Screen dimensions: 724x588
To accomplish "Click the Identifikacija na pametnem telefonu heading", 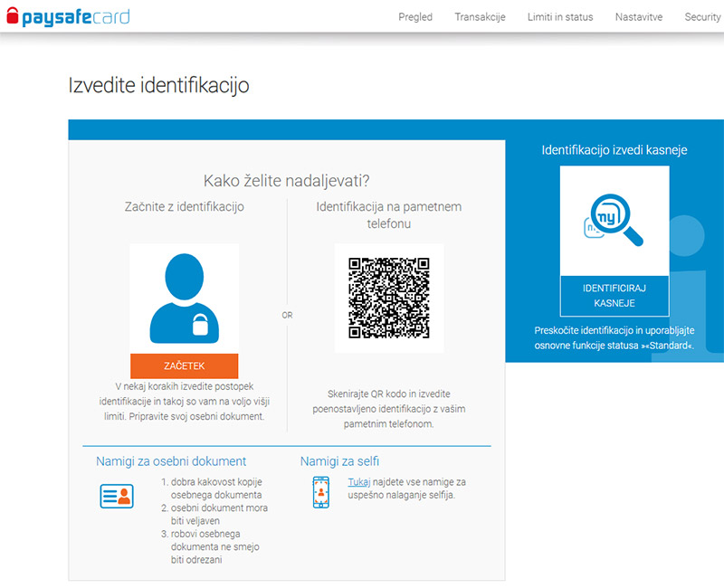I will click(388, 214).
